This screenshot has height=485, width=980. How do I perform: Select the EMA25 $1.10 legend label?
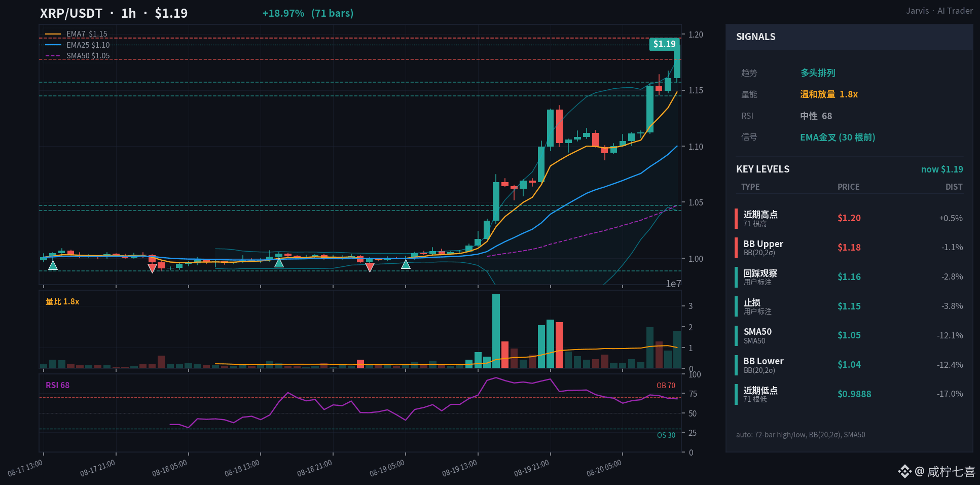pos(88,45)
